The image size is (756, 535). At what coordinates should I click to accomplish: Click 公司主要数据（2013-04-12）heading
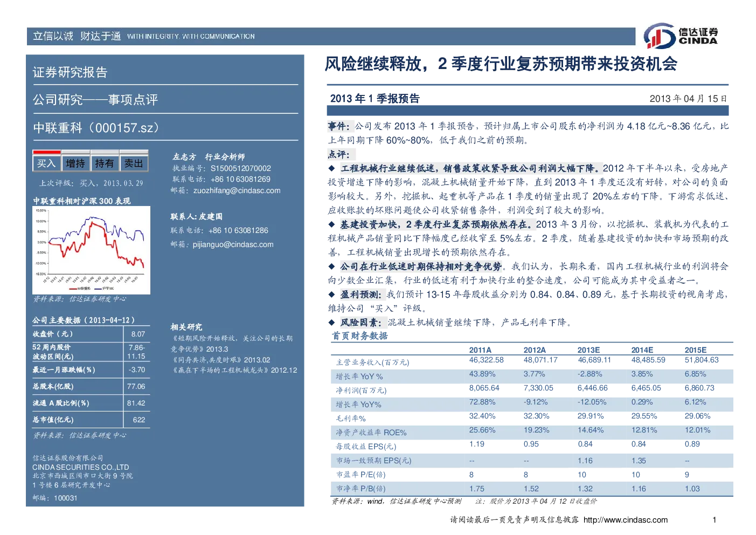pos(84,320)
